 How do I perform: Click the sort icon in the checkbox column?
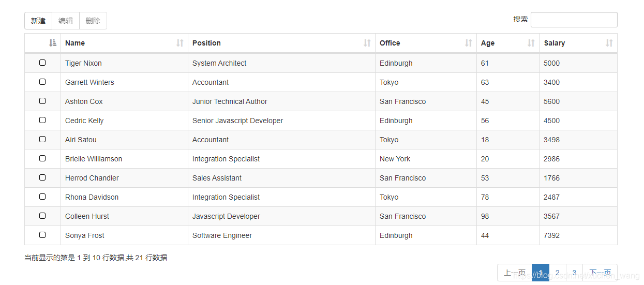[x=52, y=43]
